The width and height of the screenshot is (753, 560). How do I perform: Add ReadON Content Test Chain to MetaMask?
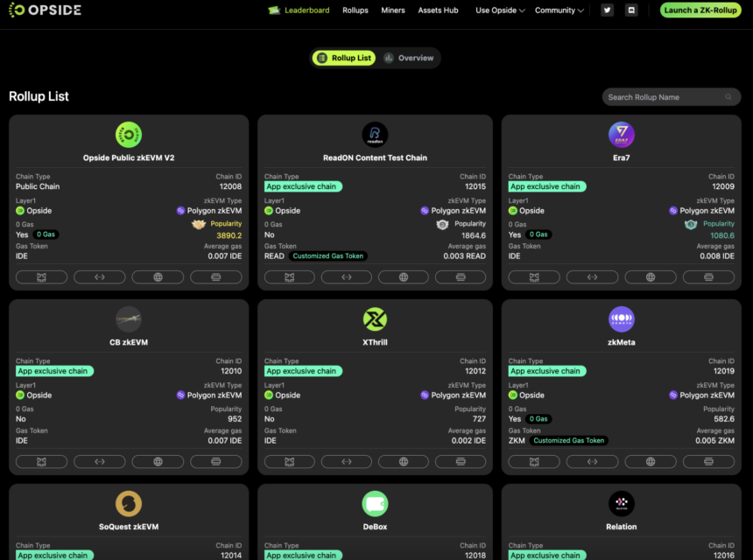pos(290,276)
